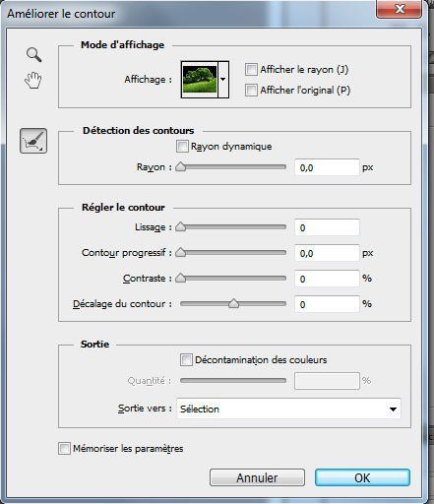Confirm with the OK button
Screen dimensions: 434x504
pyautogui.click(x=362, y=477)
